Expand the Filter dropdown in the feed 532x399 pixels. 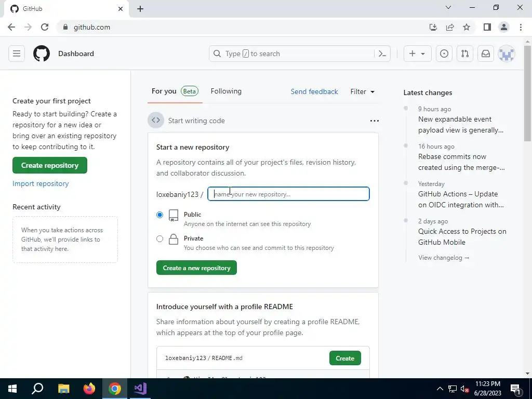(362, 91)
